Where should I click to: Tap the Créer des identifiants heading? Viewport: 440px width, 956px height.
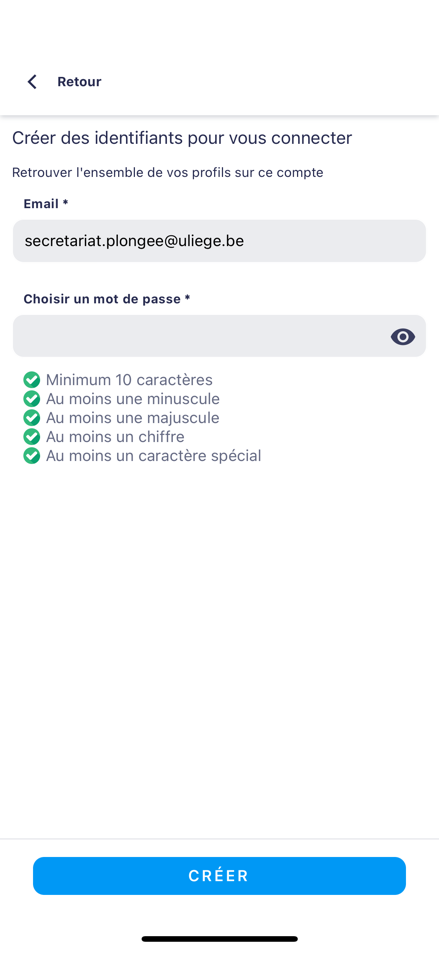(x=182, y=138)
